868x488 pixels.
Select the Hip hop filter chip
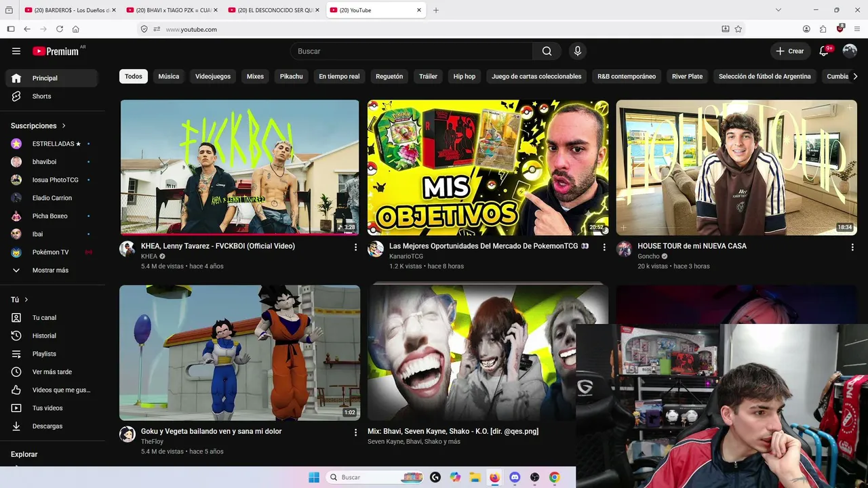click(x=465, y=77)
